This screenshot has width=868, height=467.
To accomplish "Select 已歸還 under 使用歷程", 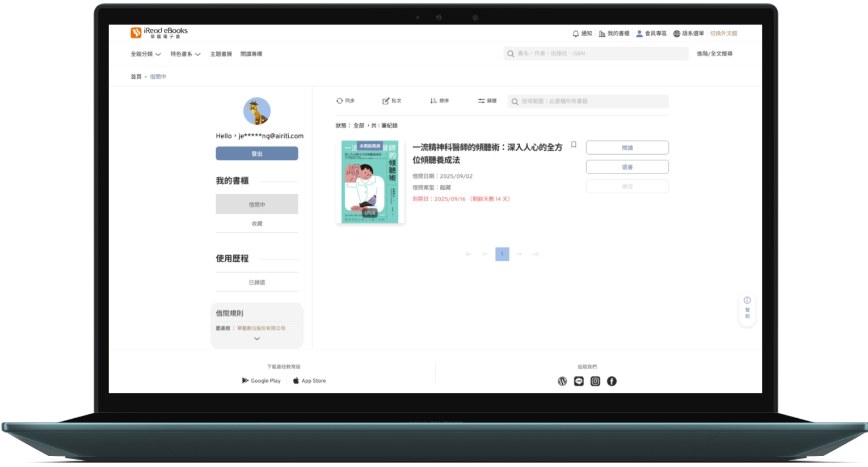I will click(257, 282).
